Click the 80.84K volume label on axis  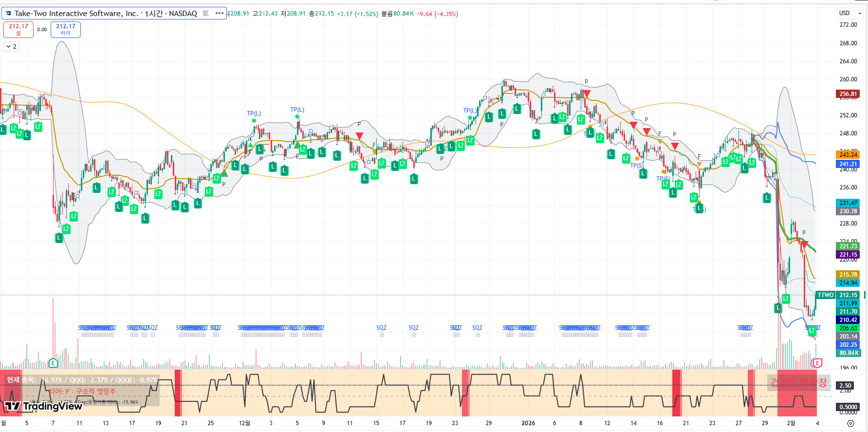(x=849, y=353)
